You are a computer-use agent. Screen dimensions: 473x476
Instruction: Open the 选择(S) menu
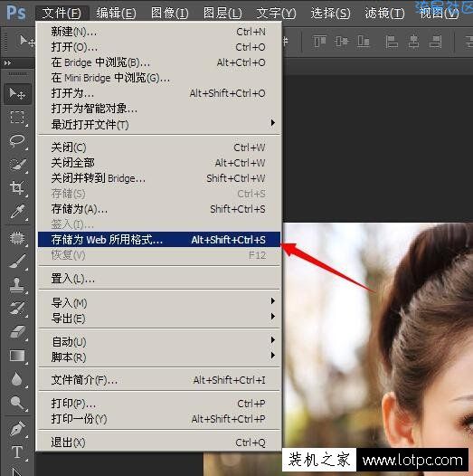point(330,13)
